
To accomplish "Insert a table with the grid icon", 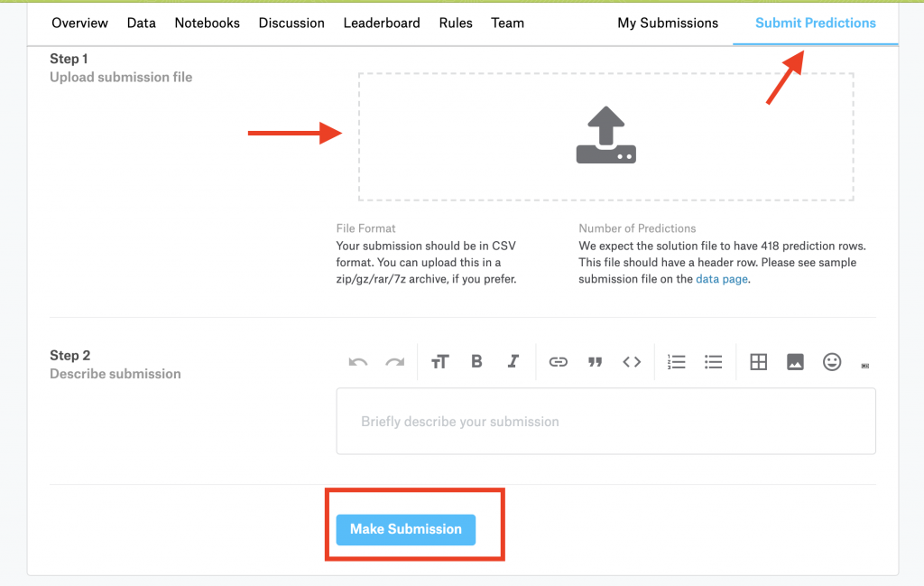I will [x=759, y=362].
